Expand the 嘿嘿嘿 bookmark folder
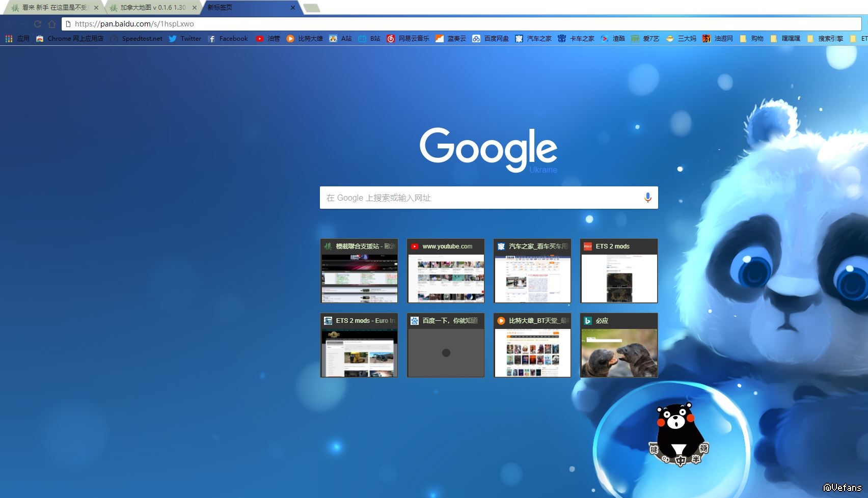This screenshot has height=498, width=868. (785, 39)
